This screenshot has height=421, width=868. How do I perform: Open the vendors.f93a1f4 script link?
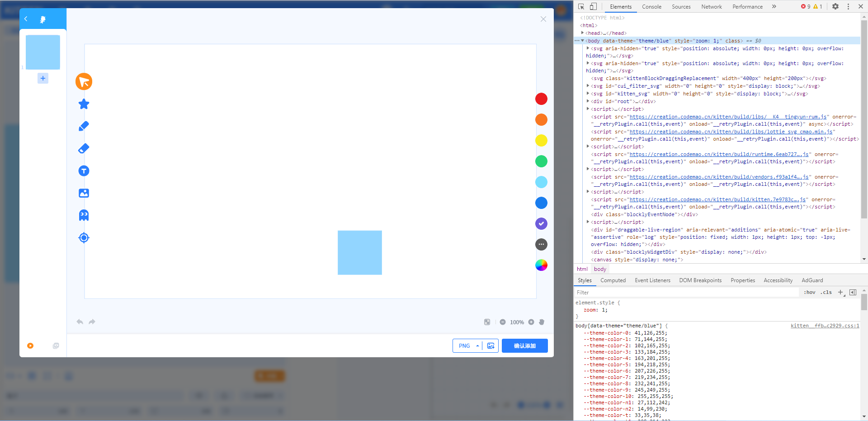(x=719, y=177)
